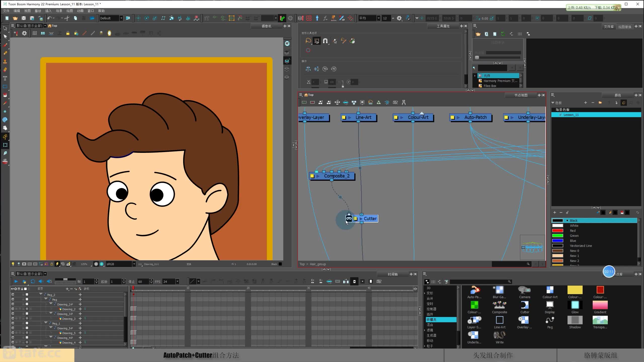Toggle the Cutter node's yellow enable square
This screenshot has height=362, width=644.
pyautogui.click(x=355, y=219)
